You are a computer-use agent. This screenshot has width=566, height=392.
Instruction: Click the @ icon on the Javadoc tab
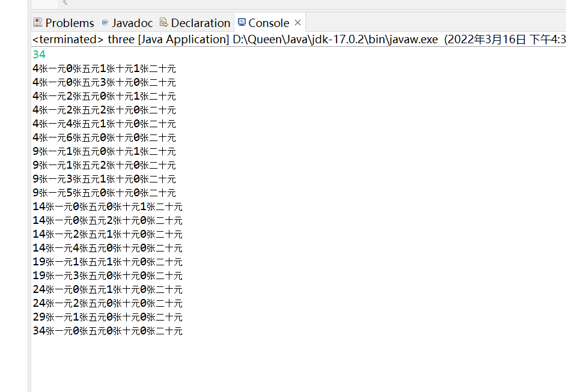click(105, 22)
